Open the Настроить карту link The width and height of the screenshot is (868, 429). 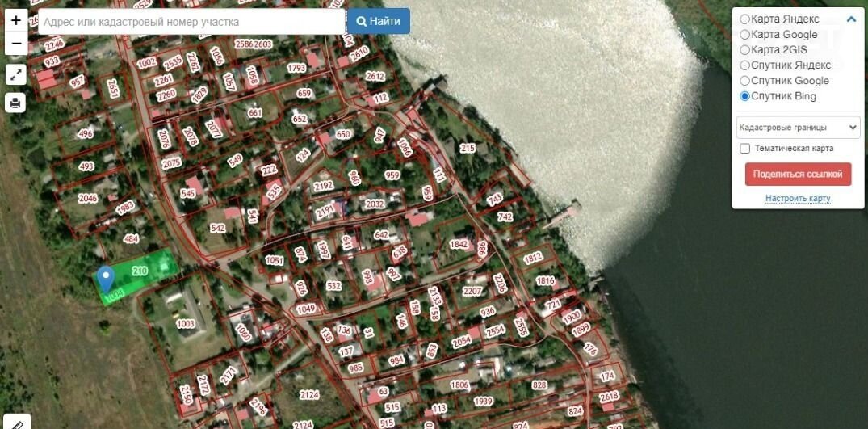(798, 199)
